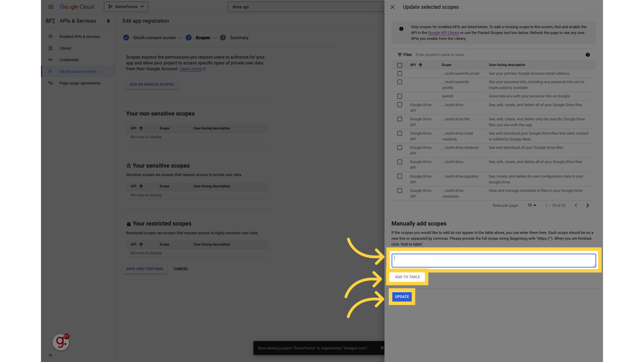The width and height of the screenshot is (644, 362).
Task: Check the .../auth/docs scope
Action: [399, 162]
